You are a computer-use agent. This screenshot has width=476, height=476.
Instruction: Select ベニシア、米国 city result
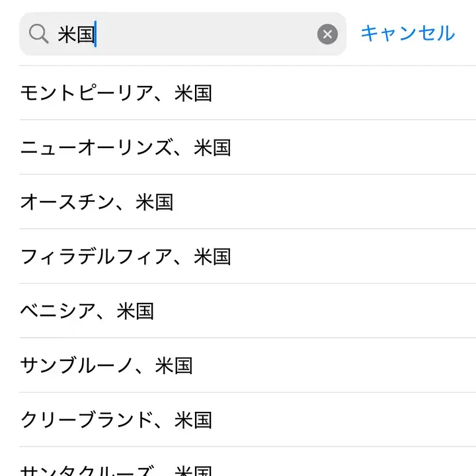click(87, 311)
